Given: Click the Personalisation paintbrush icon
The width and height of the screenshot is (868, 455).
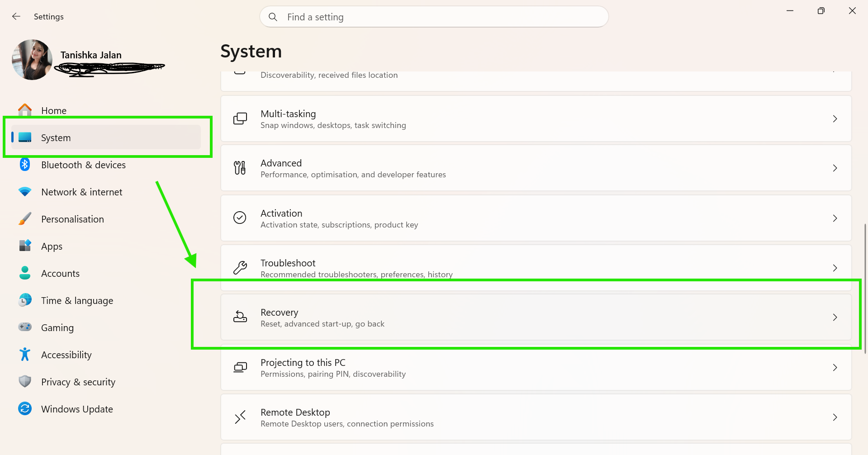Looking at the screenshot, I should click(x=25, y=219).
